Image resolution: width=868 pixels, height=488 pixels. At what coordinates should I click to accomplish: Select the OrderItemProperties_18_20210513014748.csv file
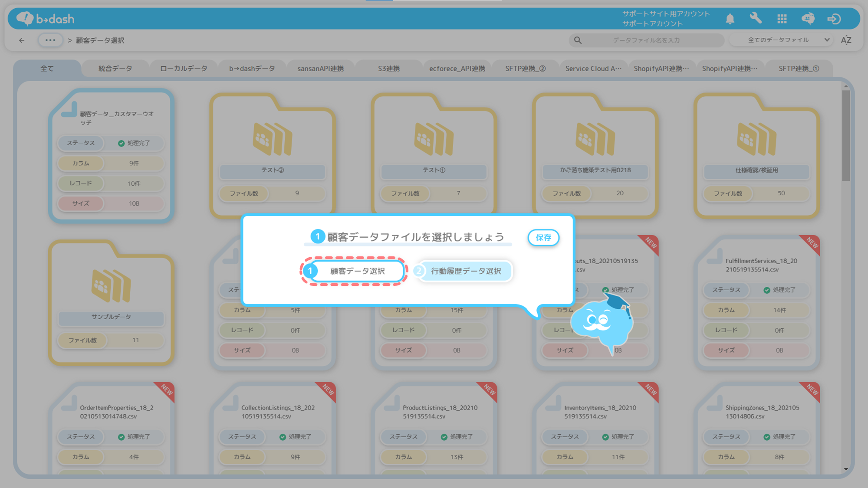point(112,428)
